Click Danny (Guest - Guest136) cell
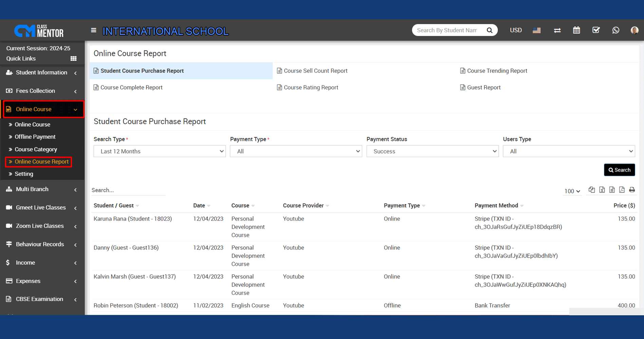The height and width of the screenshot is (339, 644). [x=126, y=247]
